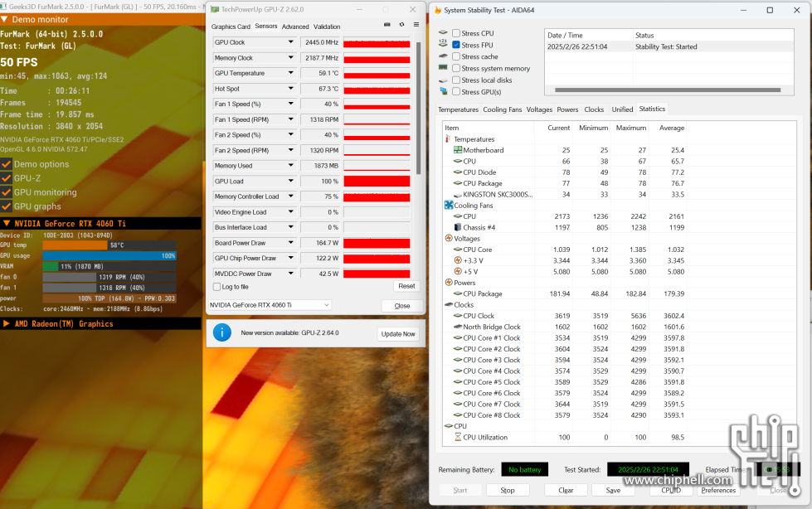This screenshot has width=812, height=509.
Task: Click the +3.3 V voltage icon
Action: (458, 260)
